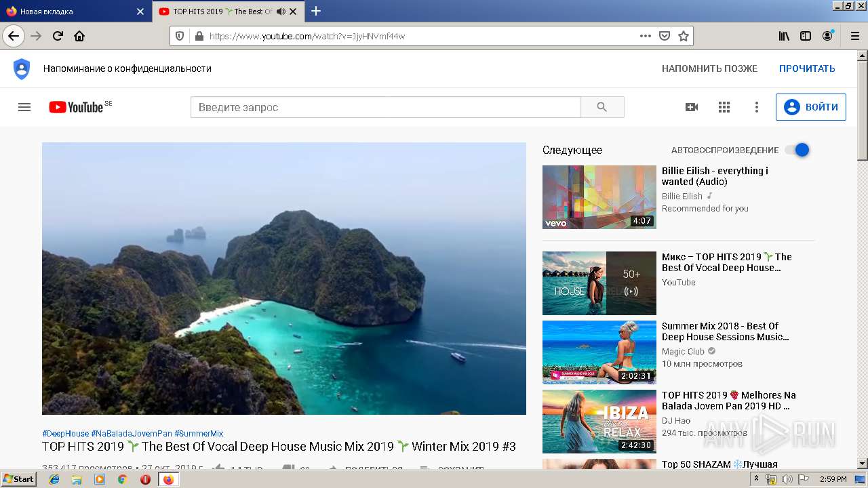Open the Billie Eilish - everything i wanted title
Screen dimensions: 868x488
pos(715,176)
